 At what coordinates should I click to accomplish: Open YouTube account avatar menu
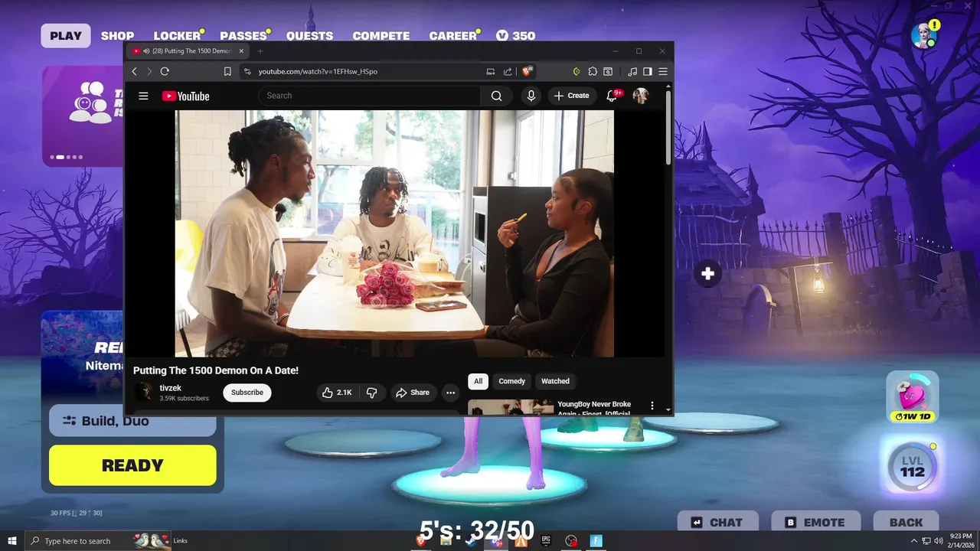640,96
